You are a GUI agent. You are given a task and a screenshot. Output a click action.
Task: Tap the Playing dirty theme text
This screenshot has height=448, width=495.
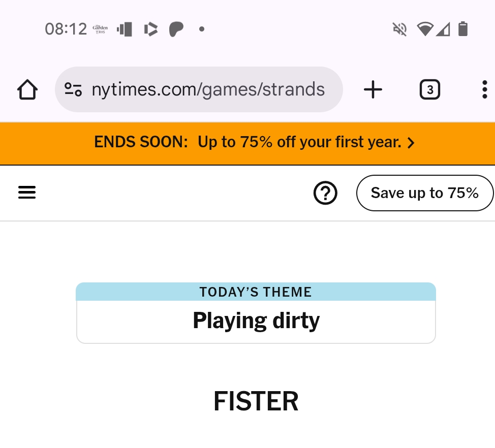click(x=256, y=321)
